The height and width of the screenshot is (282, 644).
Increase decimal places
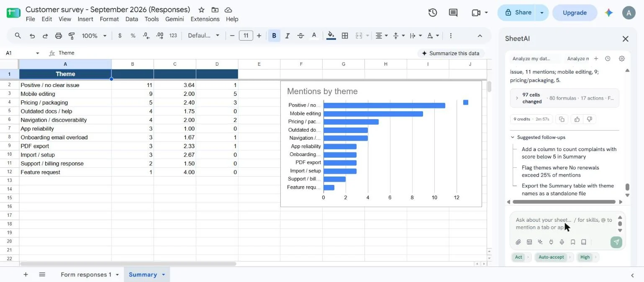(159, 36)
